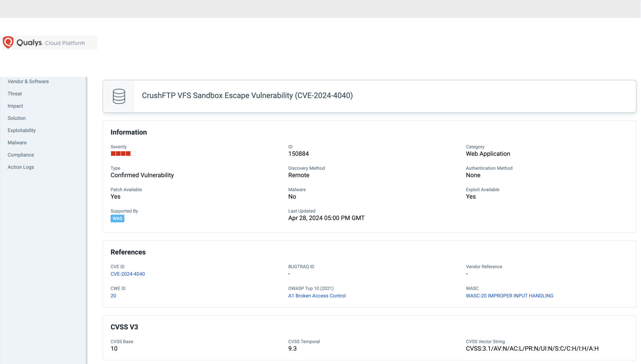This screenshot has height=364, width=641.
Task: Select Exploitability in the sidebar
Action: click(21, 130)
